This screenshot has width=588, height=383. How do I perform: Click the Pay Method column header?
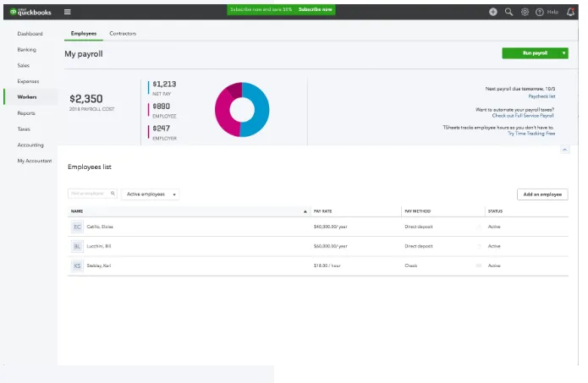click(417, 211)
